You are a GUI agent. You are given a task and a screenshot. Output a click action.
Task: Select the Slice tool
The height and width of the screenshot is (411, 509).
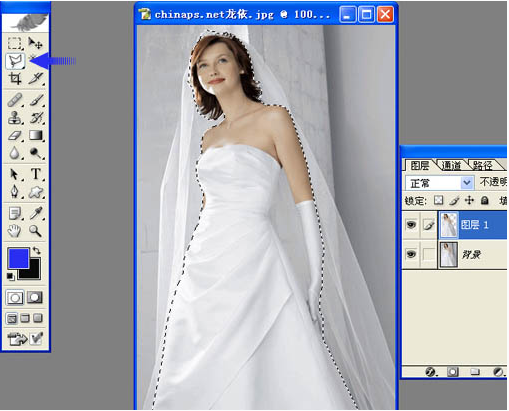pyautogui.click(x=35, y=79)
